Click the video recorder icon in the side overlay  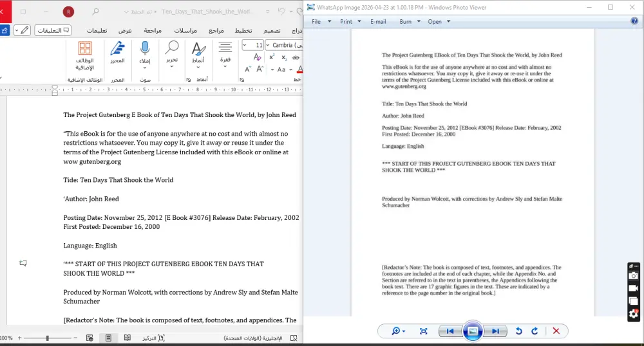pos(633,289)
